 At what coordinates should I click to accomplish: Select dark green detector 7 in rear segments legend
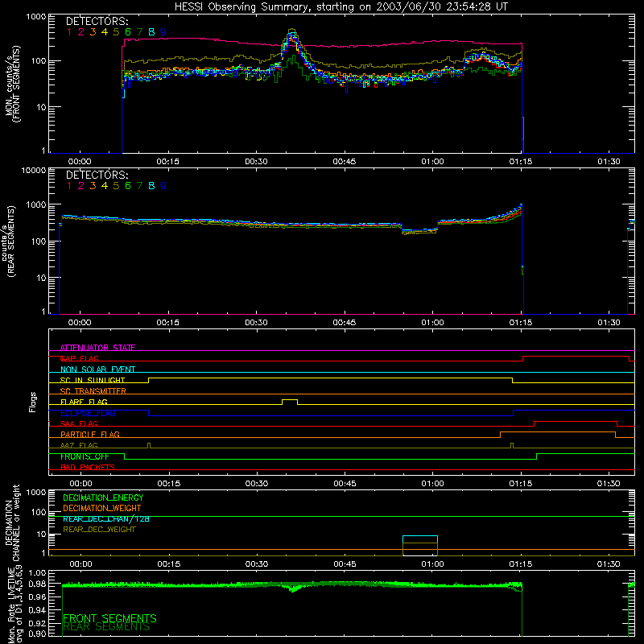(x=139, y=186)
